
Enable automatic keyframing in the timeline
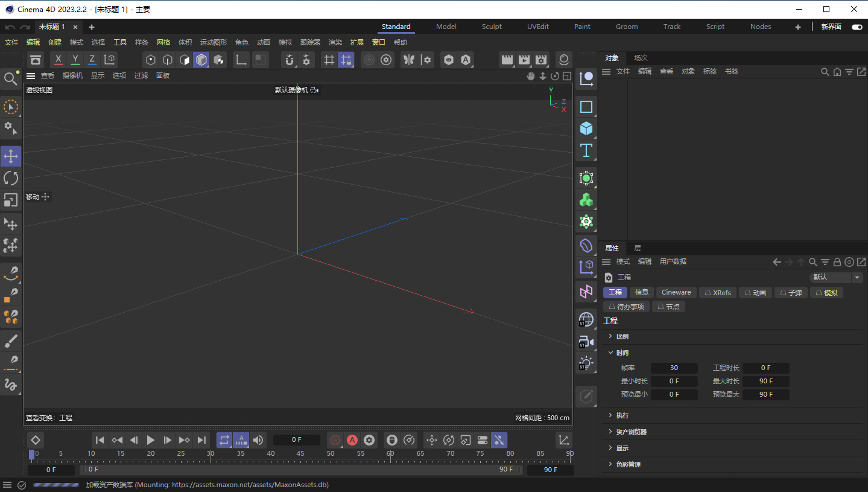[x=352, y=440]
